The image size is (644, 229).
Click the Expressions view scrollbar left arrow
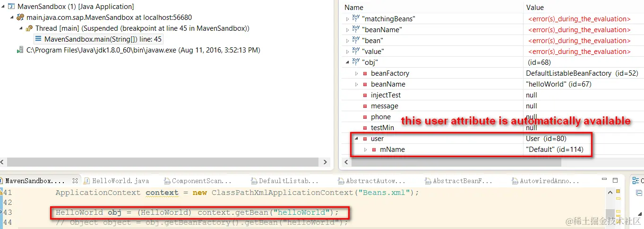(x=347, y=162)
